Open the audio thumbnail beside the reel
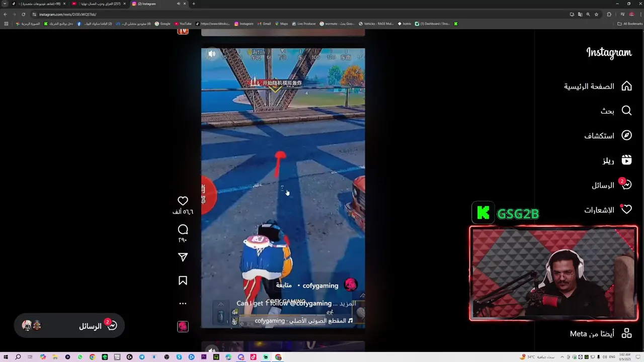Viewport: 644px width, 362px height. 183,327
